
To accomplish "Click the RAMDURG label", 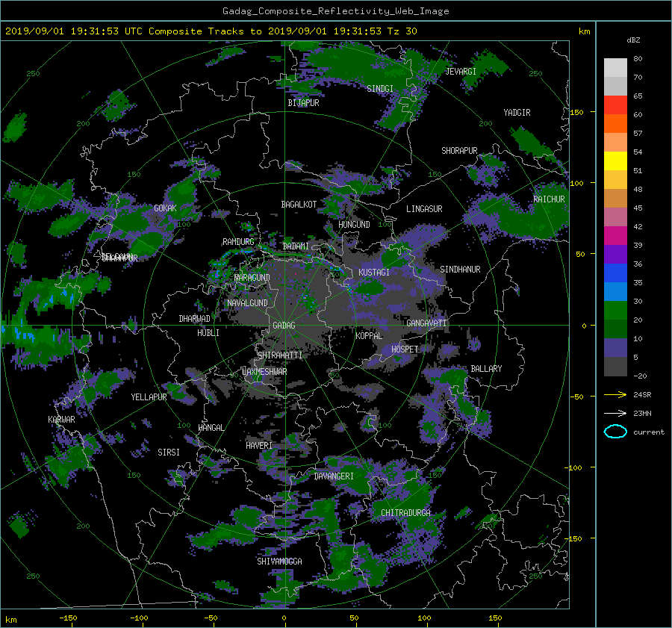I will point(238,242).
